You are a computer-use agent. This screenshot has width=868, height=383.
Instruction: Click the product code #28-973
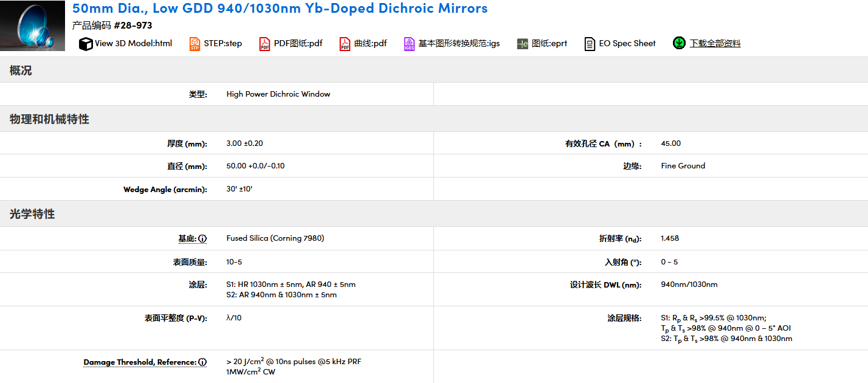click(x=133, y=26)
